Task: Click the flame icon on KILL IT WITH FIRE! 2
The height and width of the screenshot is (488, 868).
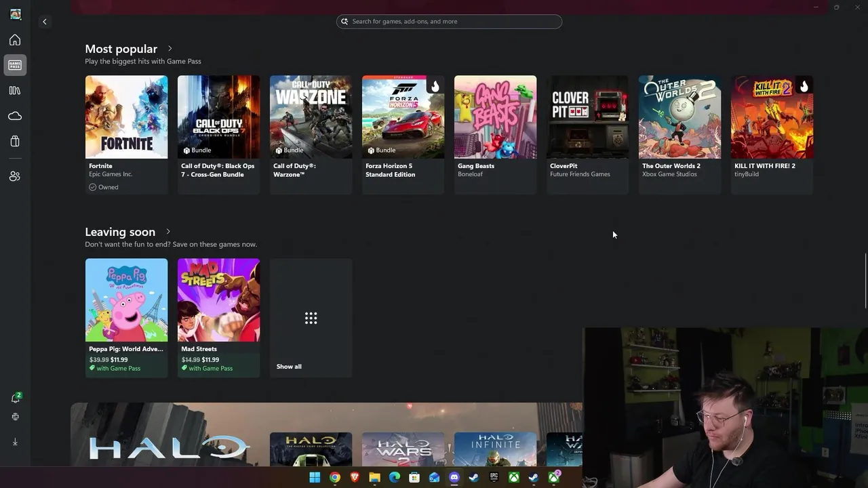Action: click(x=804, y=85)
